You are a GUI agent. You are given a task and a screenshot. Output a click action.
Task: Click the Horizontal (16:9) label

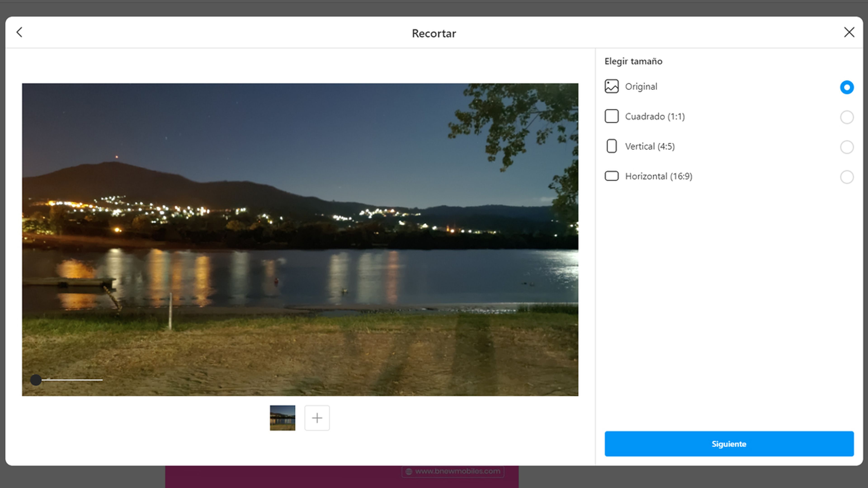658,176
